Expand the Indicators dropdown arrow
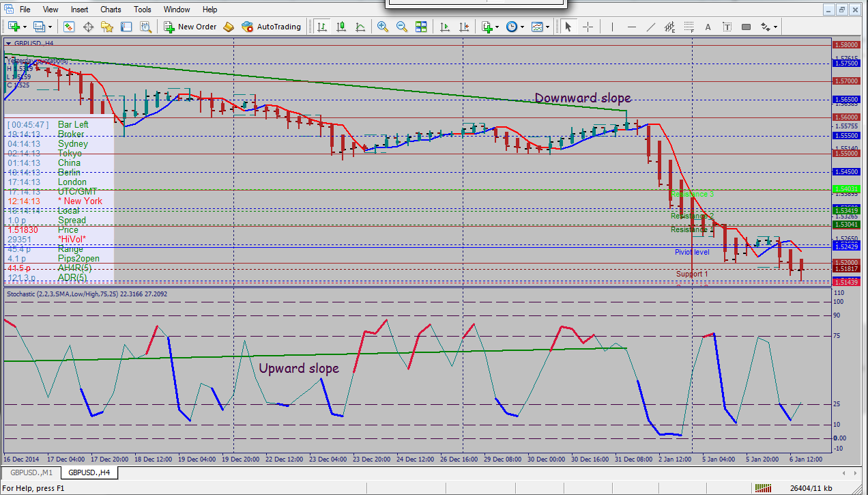This screenshot has height=495, width=868. coord(497,27)
